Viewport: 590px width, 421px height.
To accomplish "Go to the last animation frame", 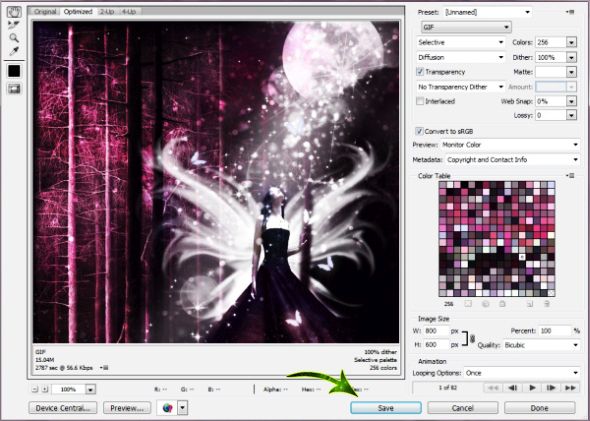I will click(x=570, y=388).
